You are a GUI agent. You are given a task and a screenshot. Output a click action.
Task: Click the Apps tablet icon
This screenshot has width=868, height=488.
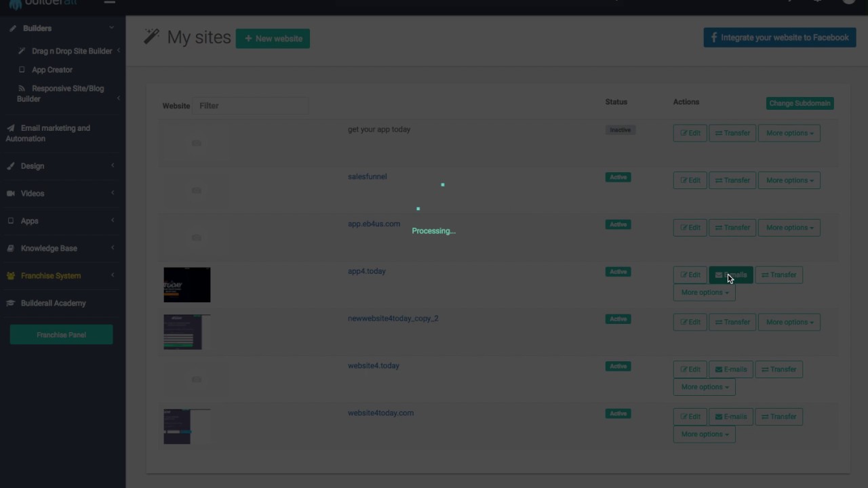(11, 221)
